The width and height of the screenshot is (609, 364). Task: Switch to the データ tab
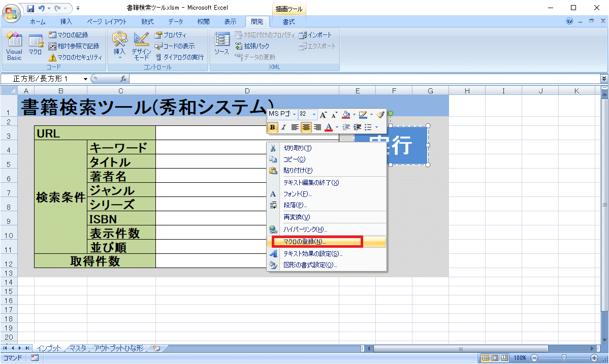176,22
